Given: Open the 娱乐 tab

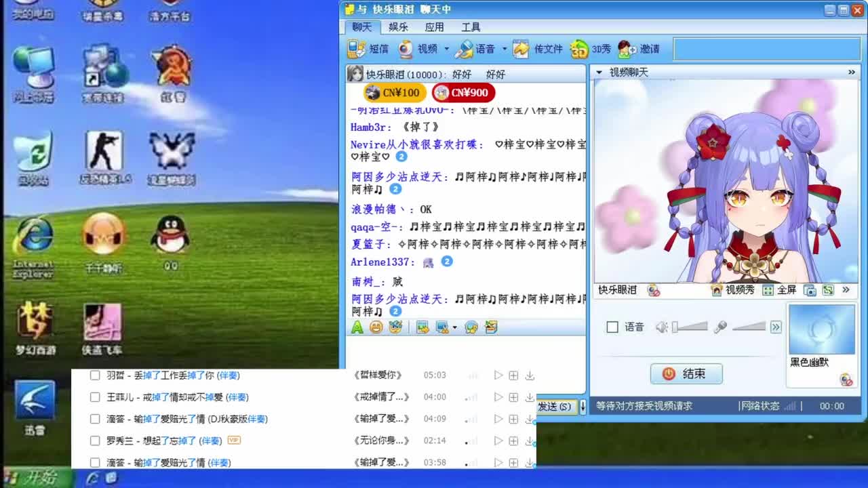Looking at the screenshot, I should click(x=398, y=27).
